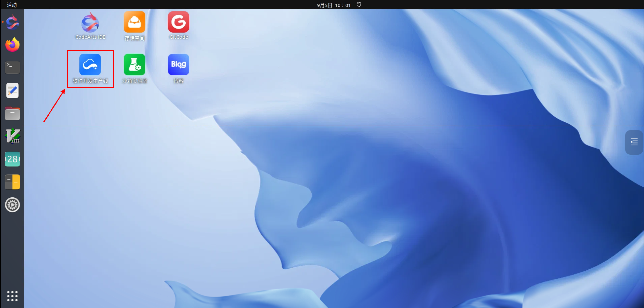
Task: Open the Calendar app in the dock
Action: (x=12, y=159)
